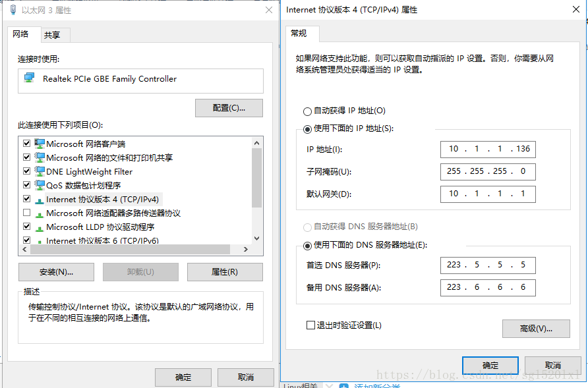The image size is (588, 388).
Task: Confirm IPv4 properties with 确定
Action: (x=490, y=366)
